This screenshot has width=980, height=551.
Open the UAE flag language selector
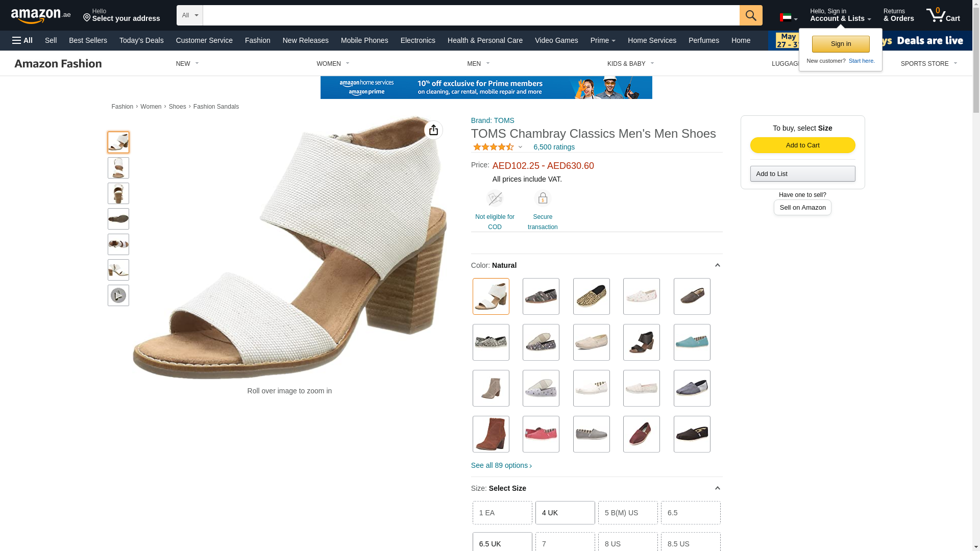click(x=788, y=18)
